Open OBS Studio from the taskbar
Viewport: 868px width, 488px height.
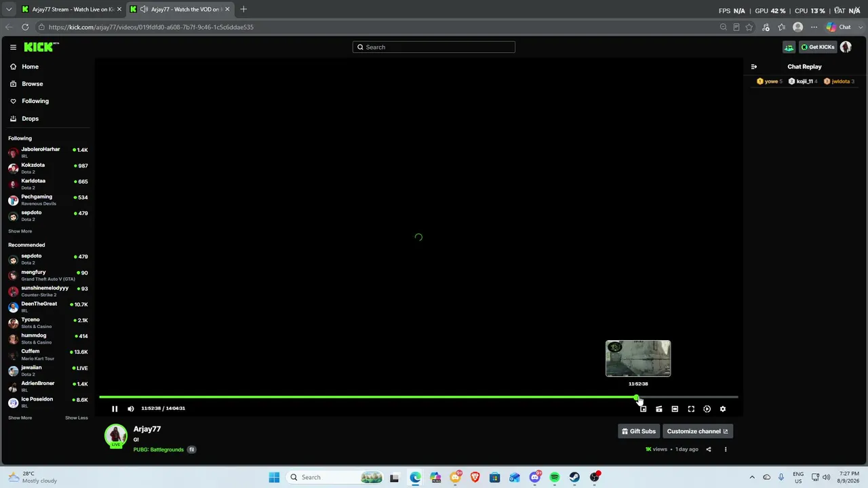[x=595, y=477]
